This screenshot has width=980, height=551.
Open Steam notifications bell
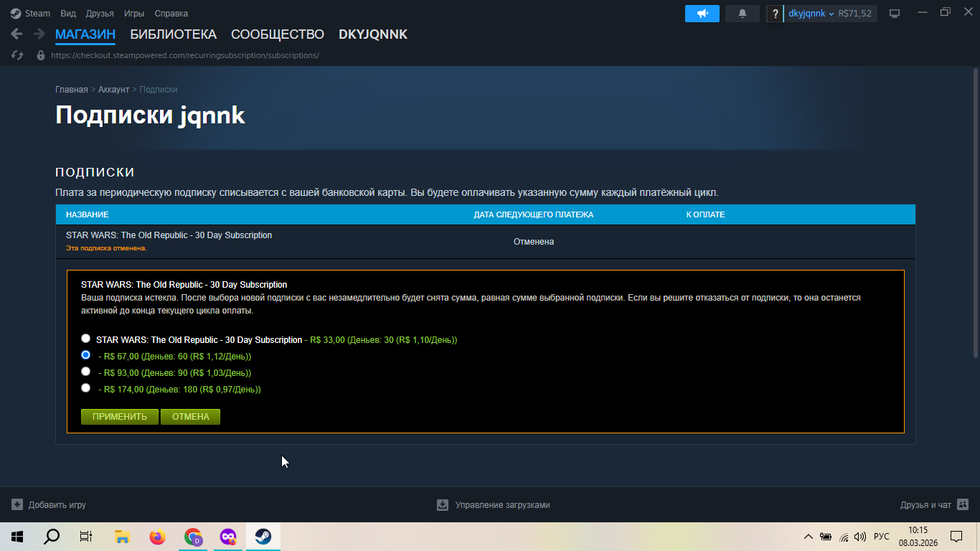[743, 14]
